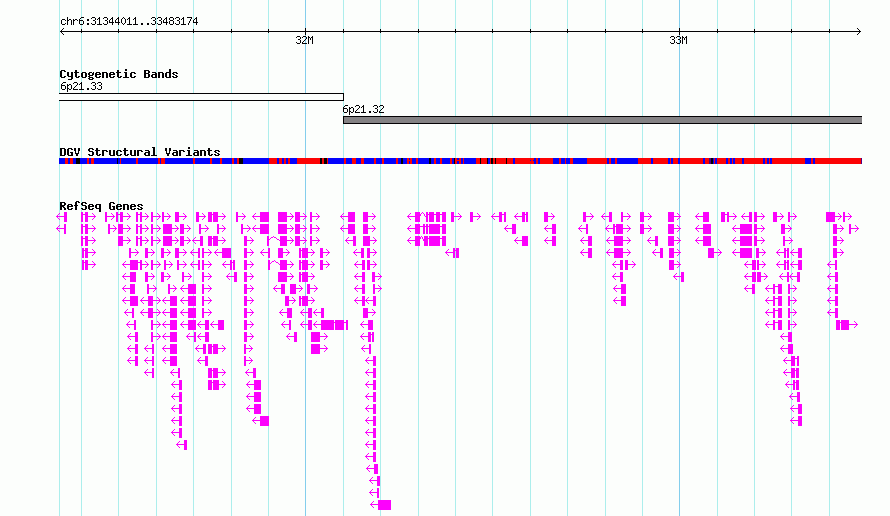Click the 32M ruler label
Screen dimensions: 890x516
[304, 40]
